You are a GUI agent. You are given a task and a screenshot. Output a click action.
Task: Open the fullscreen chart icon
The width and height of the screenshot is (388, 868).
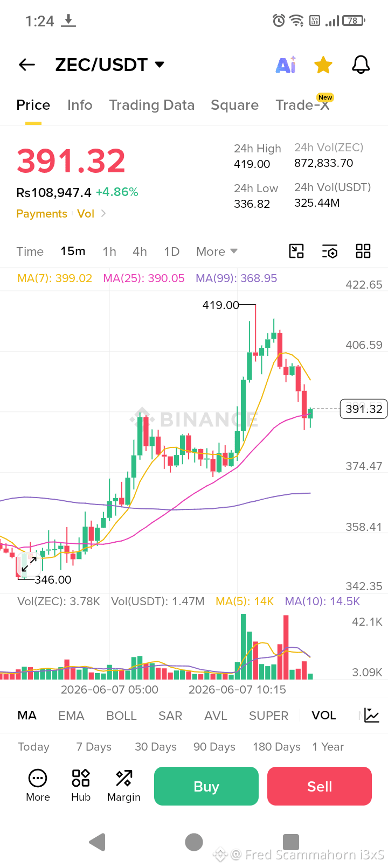[296, 251]
